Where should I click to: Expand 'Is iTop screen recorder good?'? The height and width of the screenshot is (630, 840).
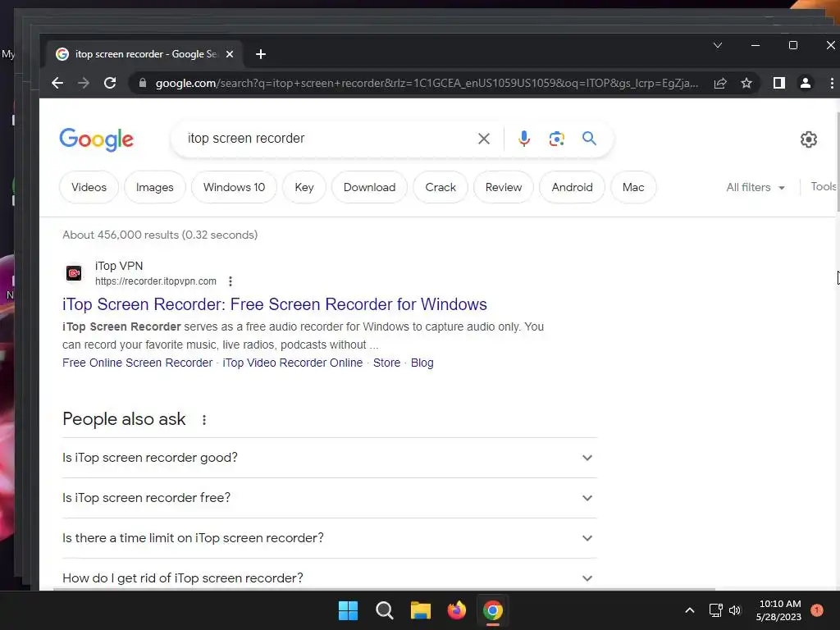pos(330,458)
